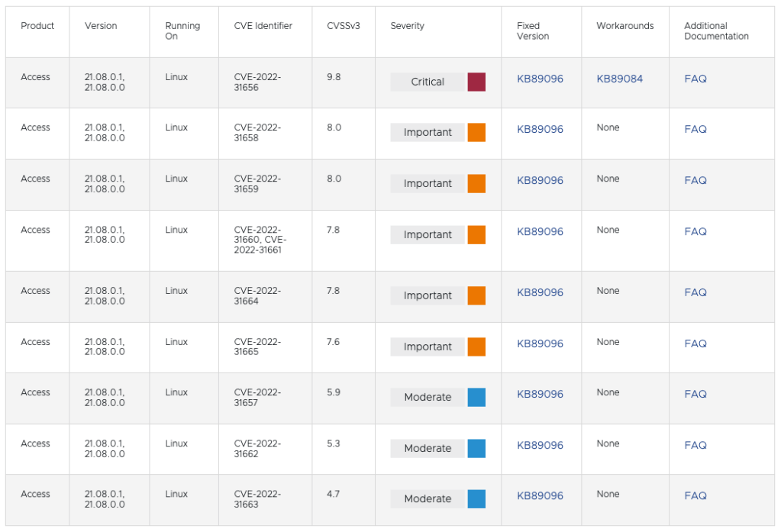Open FAQ for the CVE-2022-31659 row
Image resolution: width=781 pixels, height=532 pixels.
tap(695, 180)
